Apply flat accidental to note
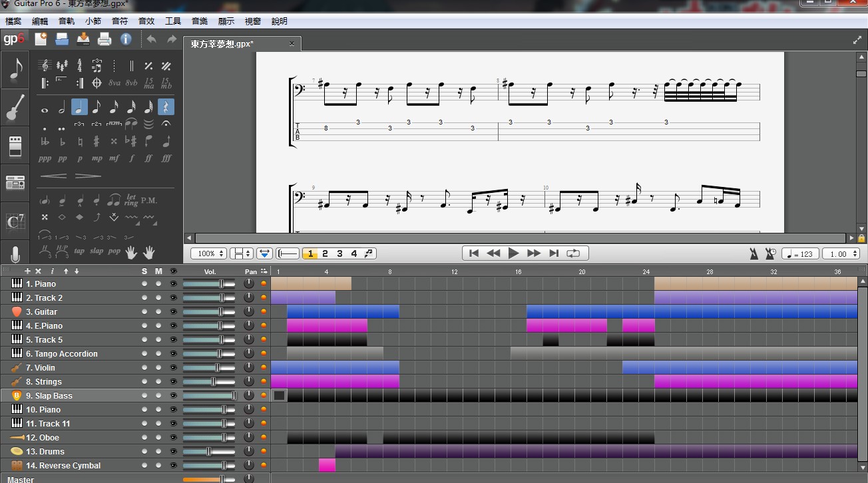 62,141
